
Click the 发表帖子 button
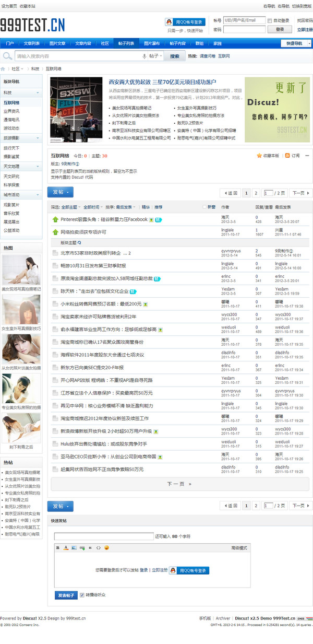click(66, 595)
